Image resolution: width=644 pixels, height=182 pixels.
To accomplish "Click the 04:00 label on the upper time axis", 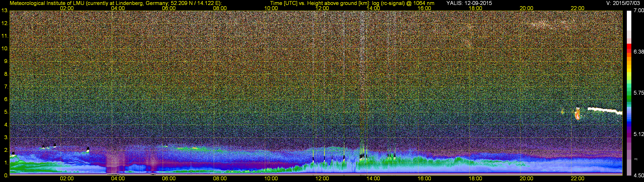I will click(x=118, y=8).
